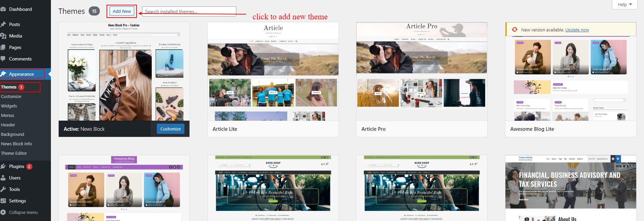
Task: Click the Tools wrench icon
Action: pos(3,189)
